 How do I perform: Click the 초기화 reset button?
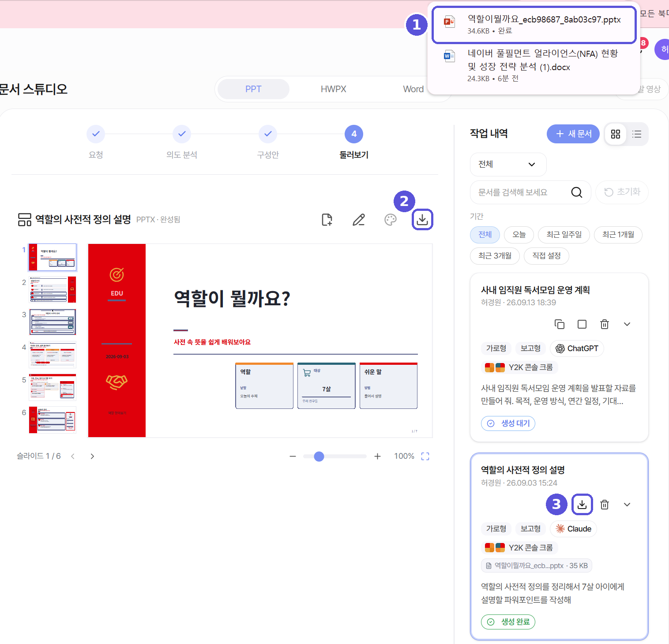[x=622, y=192]
